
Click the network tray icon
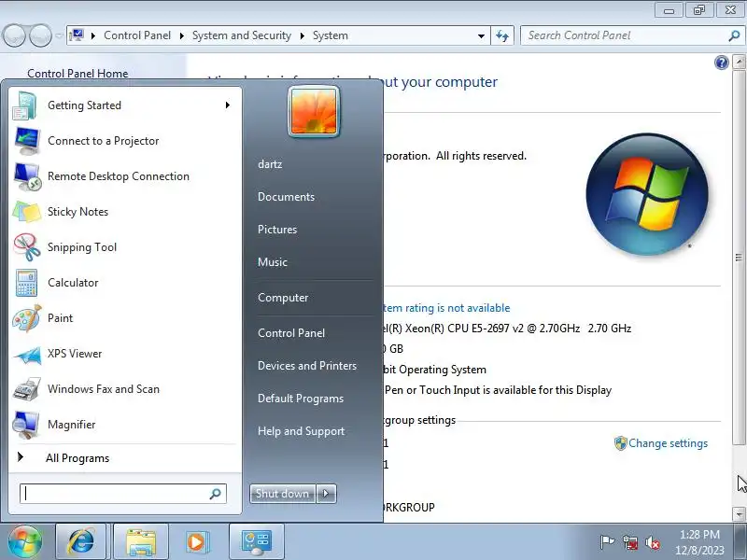click(629, 542)
